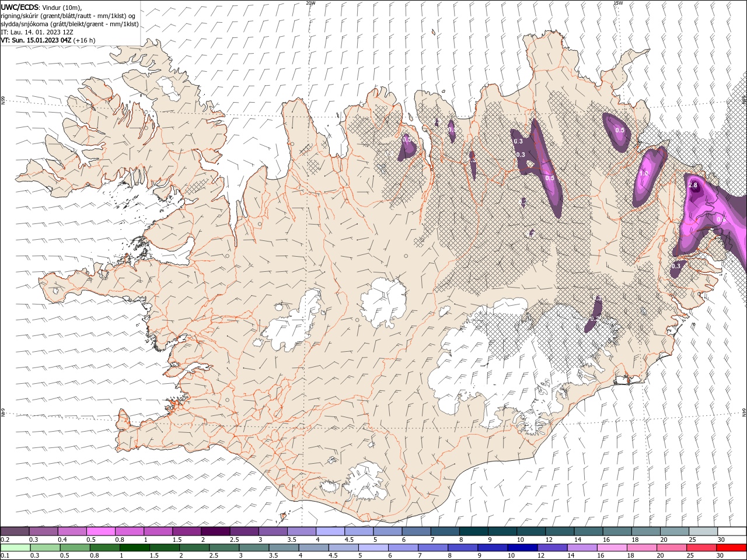747x560 pixels.
Task: Pick the slate blue 6 swatch on snow scale
Action: 417,531
